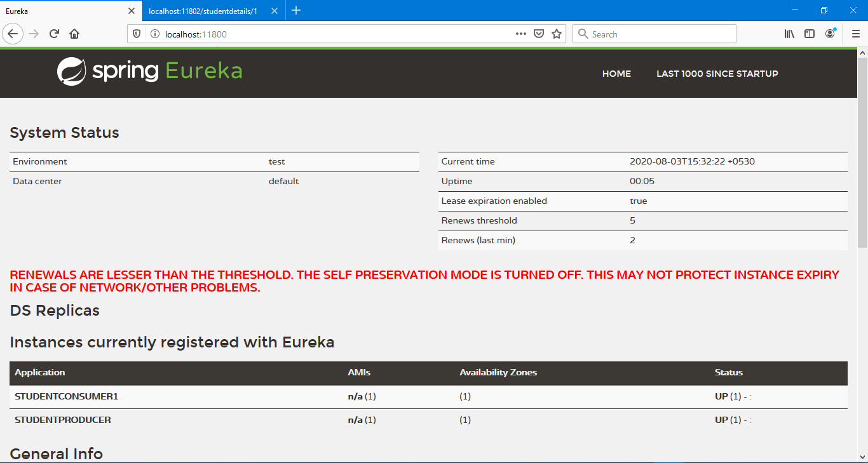
Task: Open LAST 1000 SINCE STARTUP page
Action: (x=717, y=74)
